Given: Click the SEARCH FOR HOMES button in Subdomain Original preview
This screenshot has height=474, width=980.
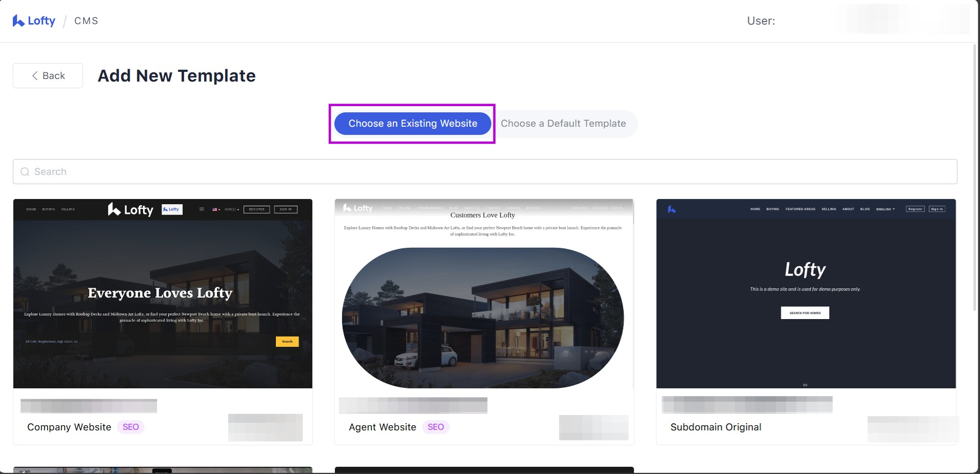Looking at the screenshot, I should click(x=805, y=312).
